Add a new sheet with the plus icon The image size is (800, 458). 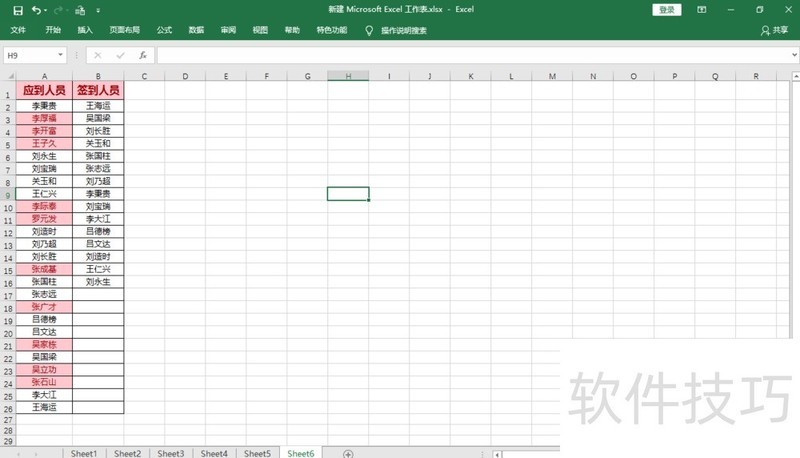click(x=348, y=454)
